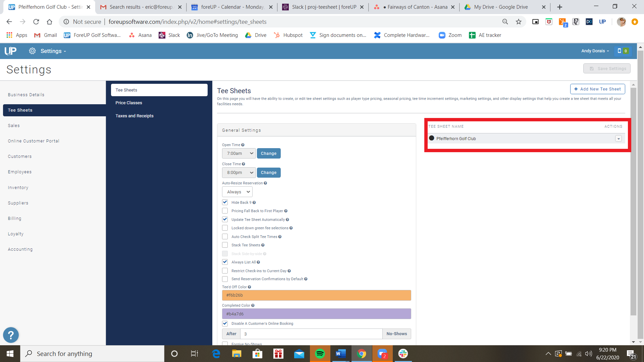
Task: Go to the browser home icon
Action: coord(49,22)
